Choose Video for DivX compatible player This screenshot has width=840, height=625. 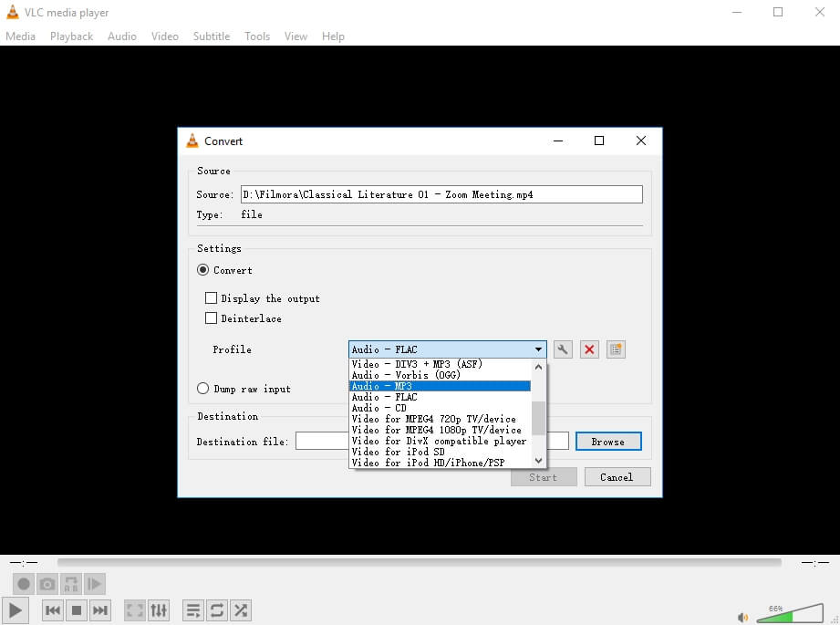(x=440, y=441)
